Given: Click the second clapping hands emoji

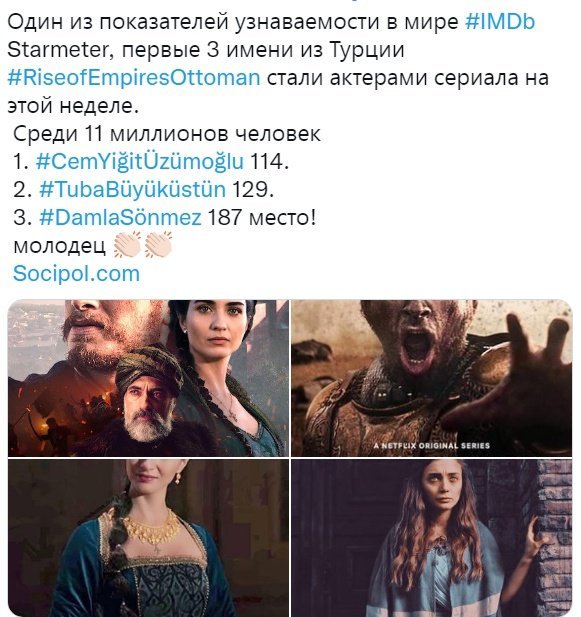Looking at the screenshot, I should tap(159, 245).
